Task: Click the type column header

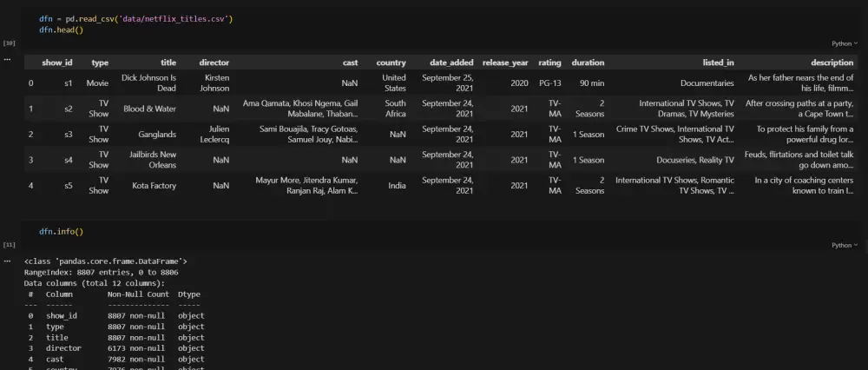Action: (x=100, y=63)
